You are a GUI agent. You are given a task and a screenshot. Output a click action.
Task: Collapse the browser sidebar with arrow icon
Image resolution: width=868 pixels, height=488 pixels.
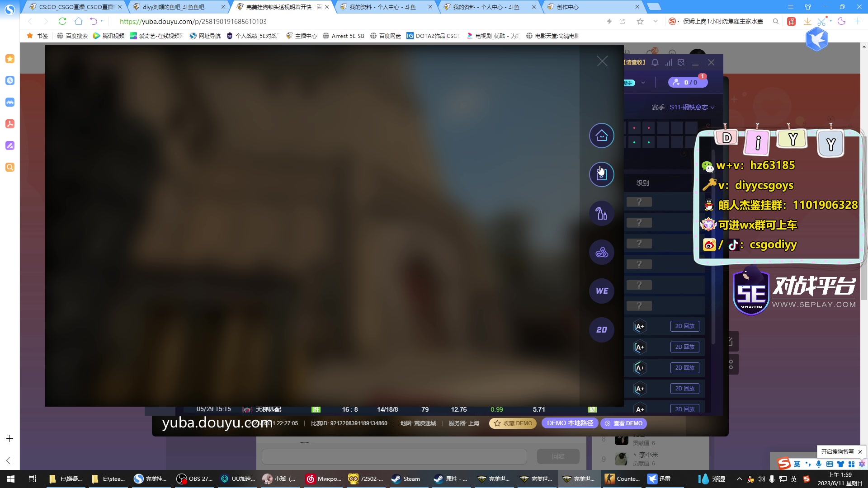coord(9,460)
